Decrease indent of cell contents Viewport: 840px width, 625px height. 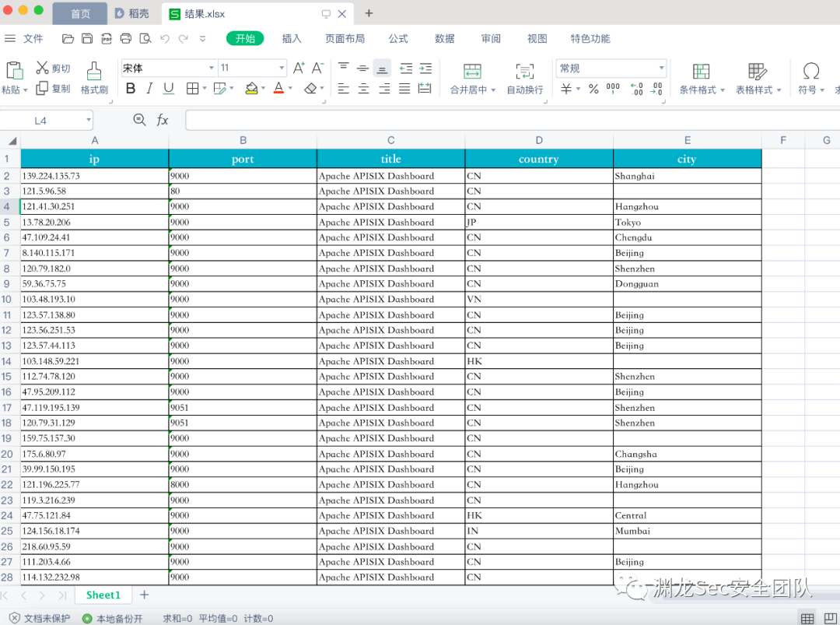406,68
